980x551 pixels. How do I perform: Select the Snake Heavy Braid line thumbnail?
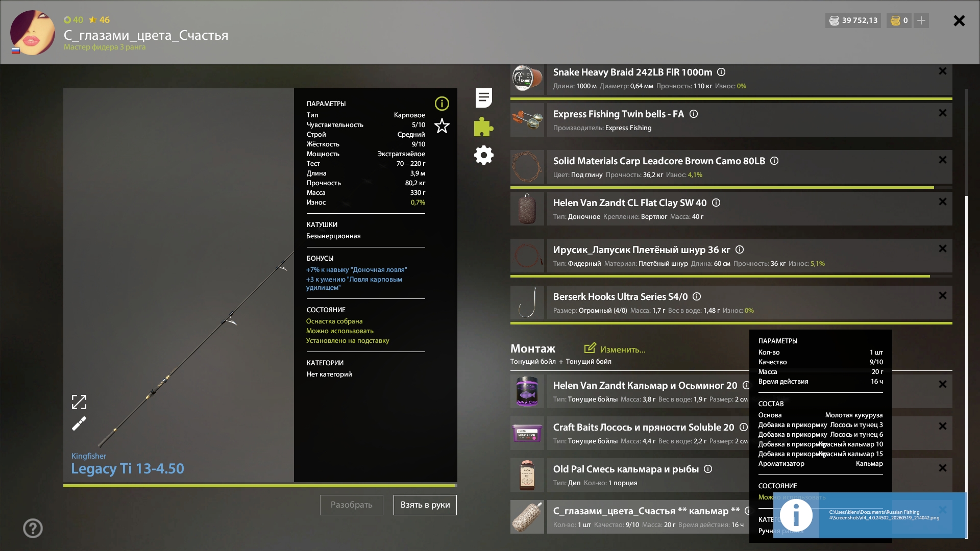pos(527,79)
